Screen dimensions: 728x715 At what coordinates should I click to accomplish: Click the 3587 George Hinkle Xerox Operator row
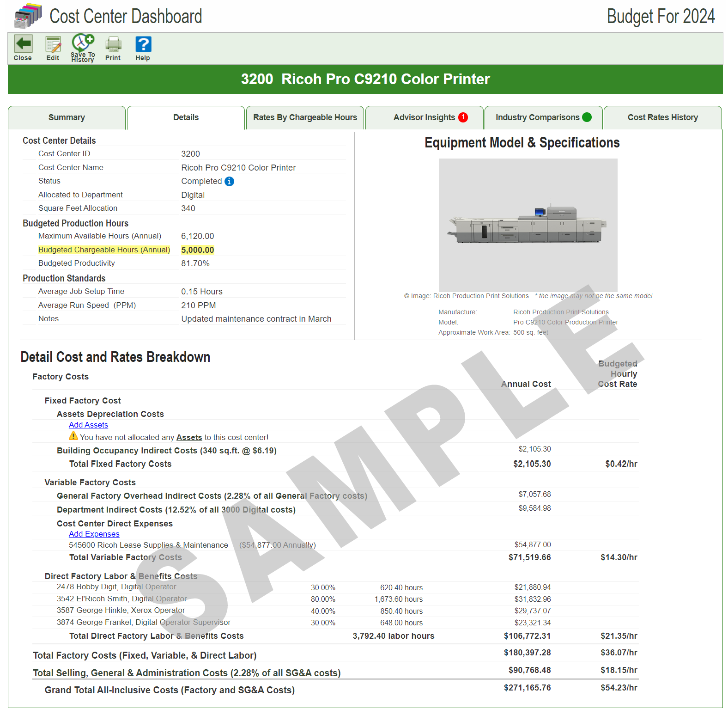coord(335,611)
